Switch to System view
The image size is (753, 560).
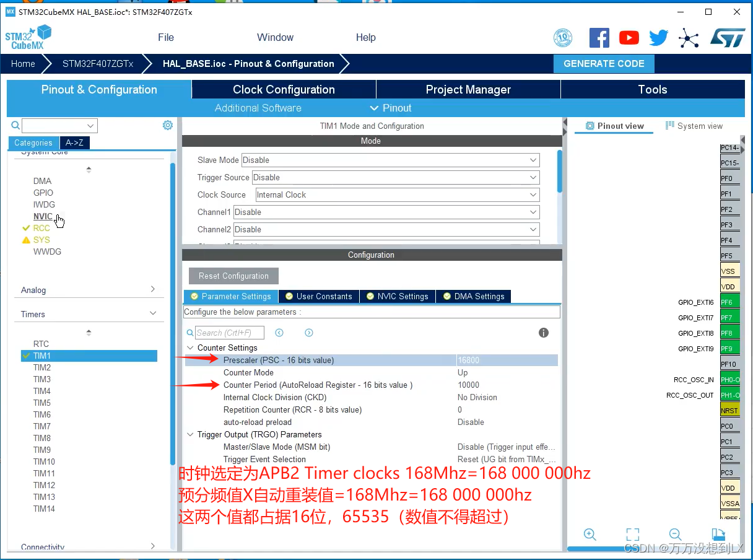pyautogui.click(x=694, y=126)
